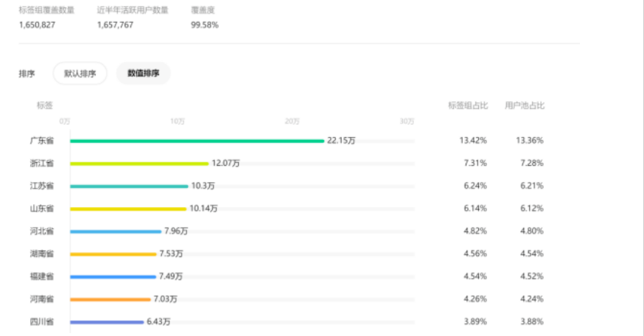
Task: Click the 标签组占比 column header
Action: click(467, 105)
